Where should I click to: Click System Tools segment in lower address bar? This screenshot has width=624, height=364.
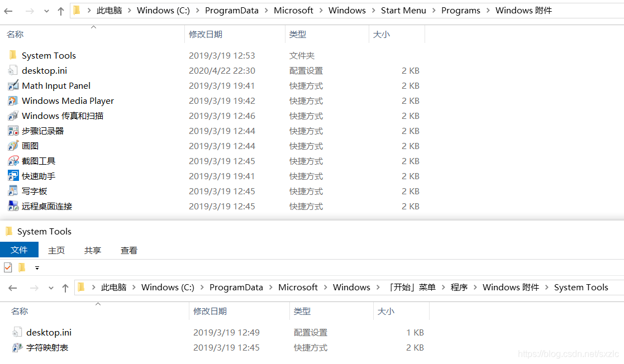581,287
